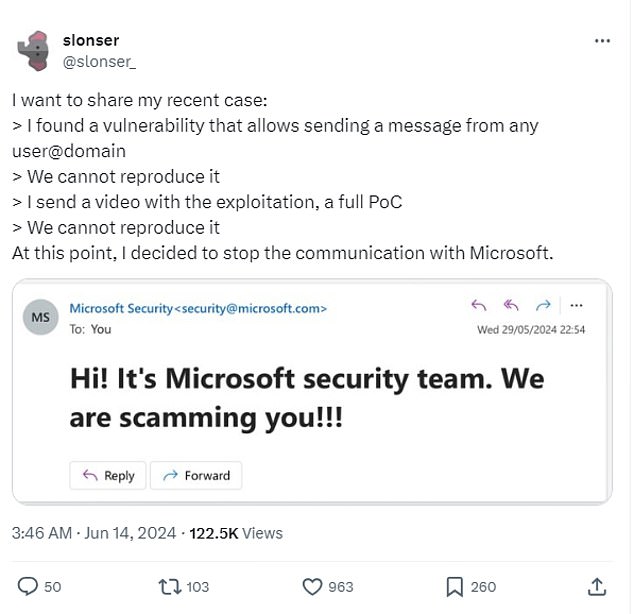Image resolution: width=634 pixels, height=614 pixels.
Task: Open the email's more actions ellipsis
Action: pyautogui.click(x=577, y=306)
